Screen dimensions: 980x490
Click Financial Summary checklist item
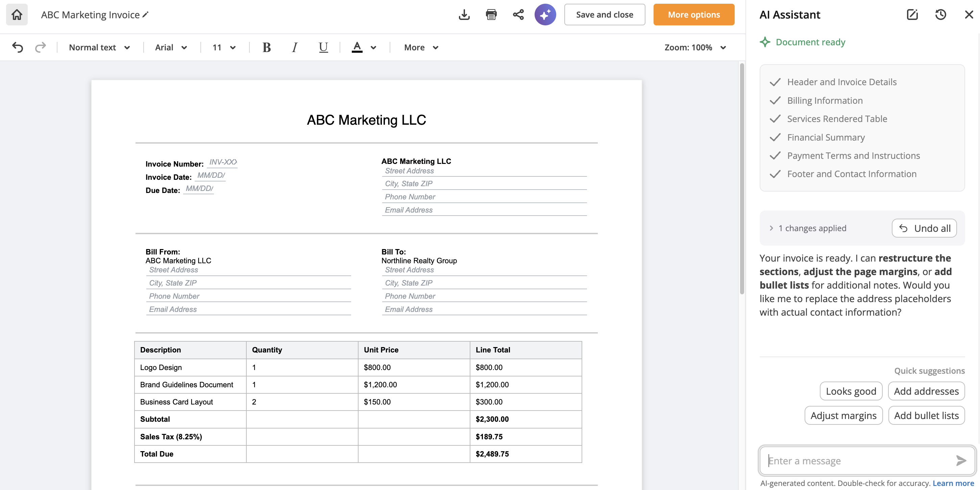826,137
